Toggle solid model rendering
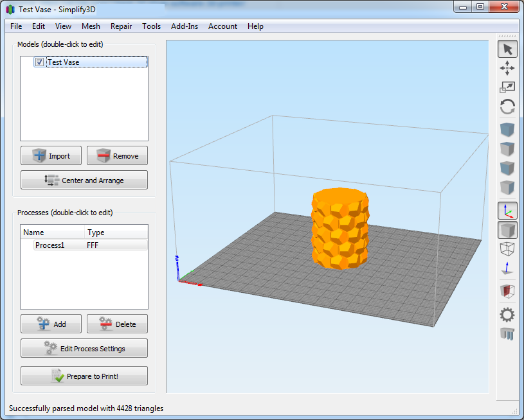The image size is (524, 420). point(507,230)
